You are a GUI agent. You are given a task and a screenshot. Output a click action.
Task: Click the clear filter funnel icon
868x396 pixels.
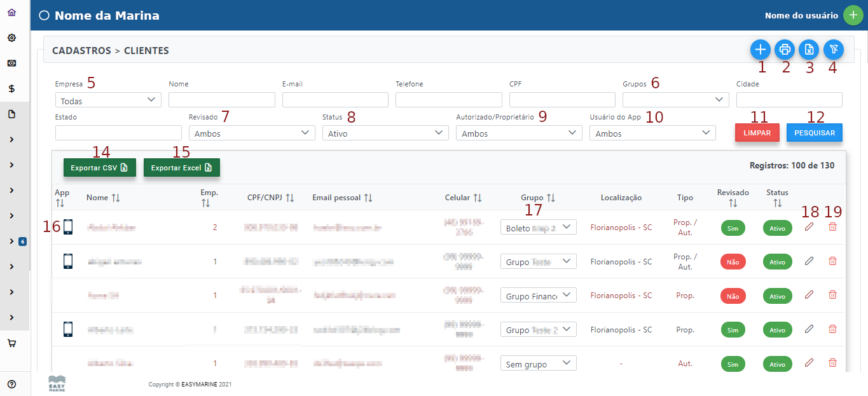click(x=833, y=49)
